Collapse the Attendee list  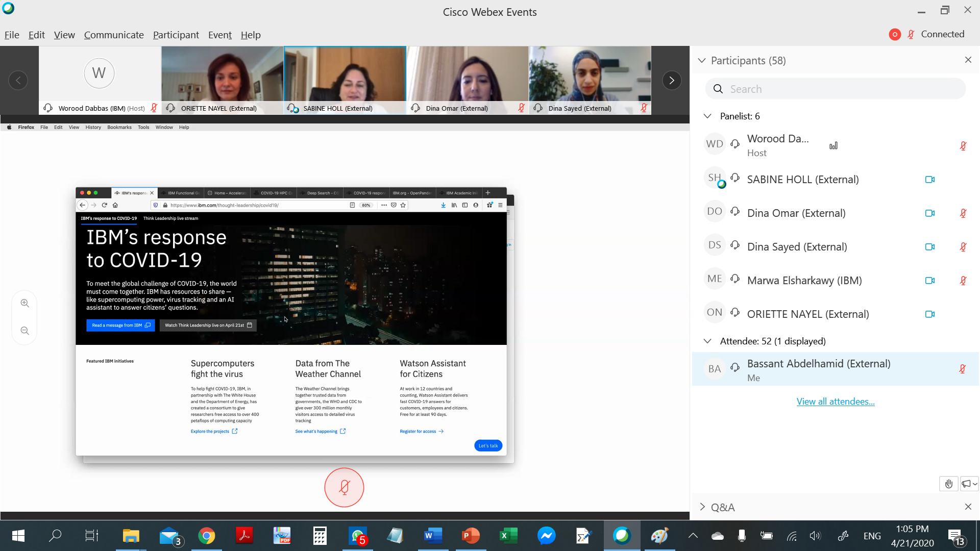707,341
